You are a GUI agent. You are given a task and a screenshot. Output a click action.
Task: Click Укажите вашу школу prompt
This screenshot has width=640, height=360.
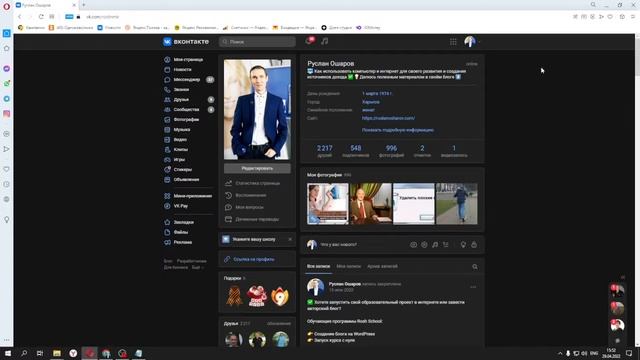point(254,239)
